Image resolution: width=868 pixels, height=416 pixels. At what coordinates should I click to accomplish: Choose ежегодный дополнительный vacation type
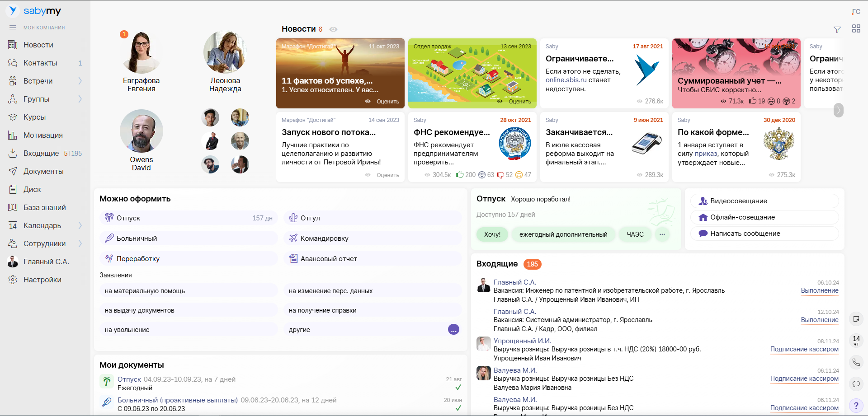pos(563,234)
